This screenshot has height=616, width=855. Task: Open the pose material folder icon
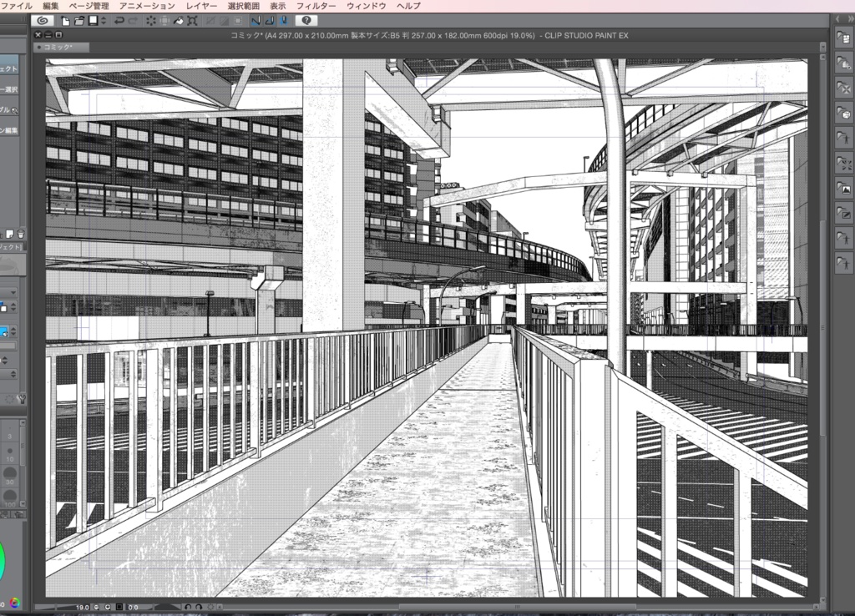pyautogui.click(x=843, y=138)
